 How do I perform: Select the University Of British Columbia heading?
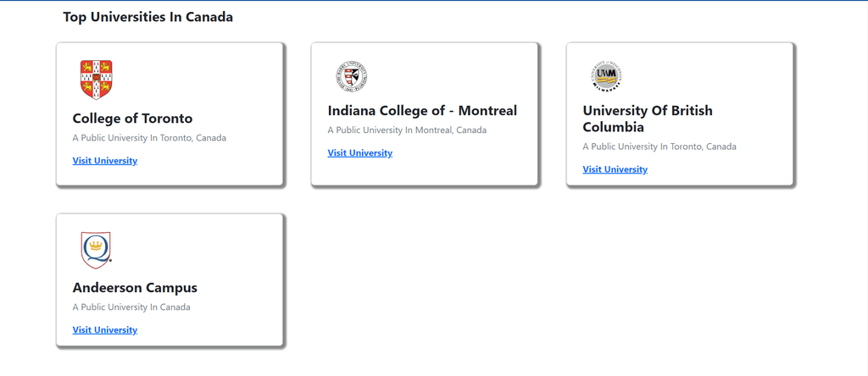coord(648,119)
